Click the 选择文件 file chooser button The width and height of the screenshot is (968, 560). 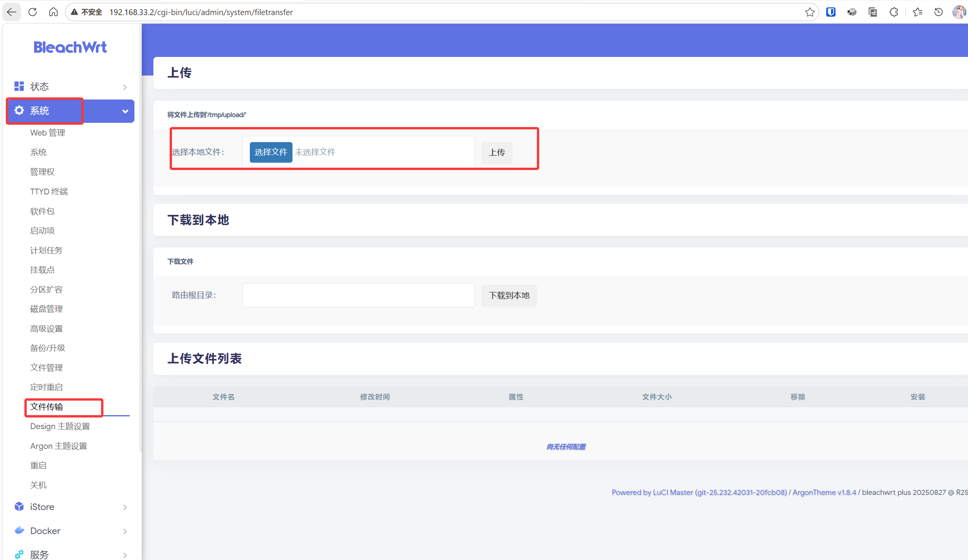(x=271, y=152)
